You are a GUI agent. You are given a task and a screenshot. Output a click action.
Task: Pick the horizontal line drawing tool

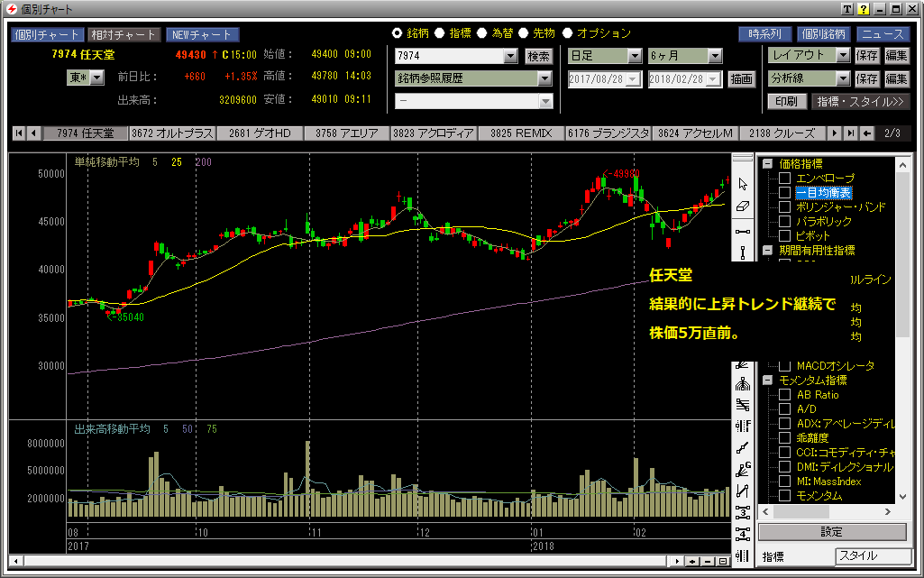pyautogui.click(x=743, y=231)
